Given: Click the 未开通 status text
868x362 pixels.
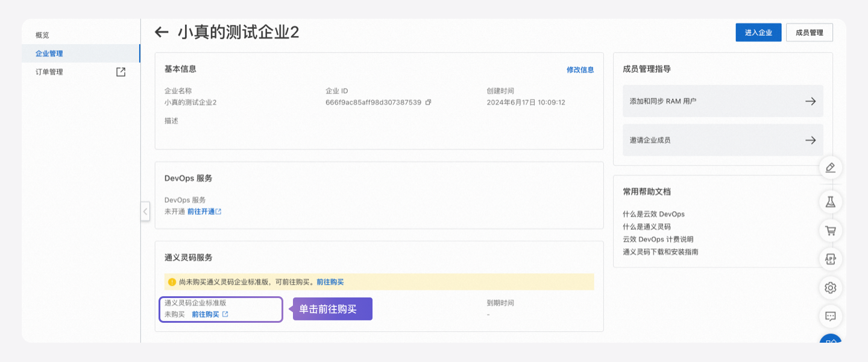Looking at the screenshot, I should (174, 212).
